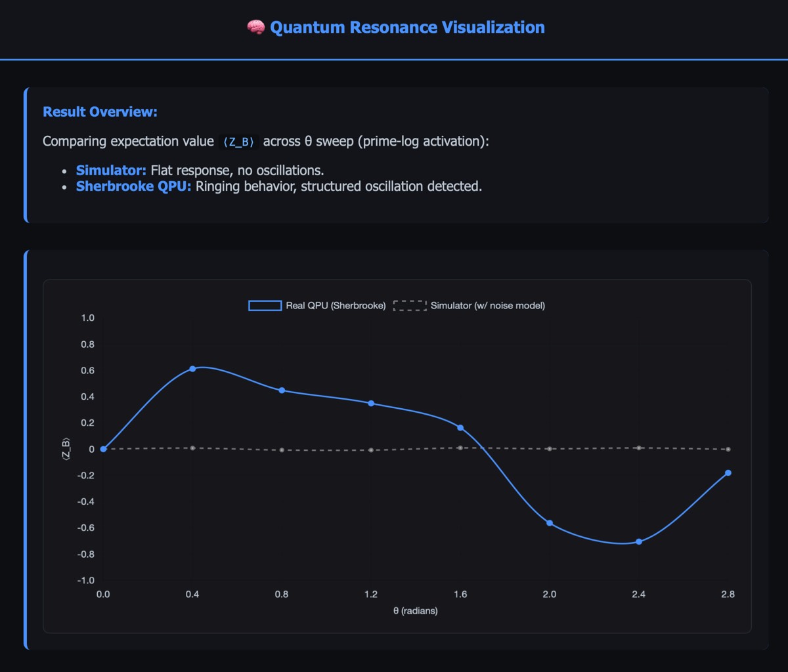Click the Result Overview heading
The image size is (788, 672).
(100, 112)
